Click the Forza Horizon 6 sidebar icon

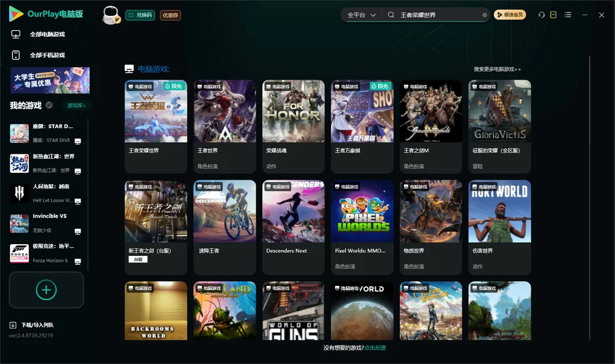pyautogui.click(x=19, y=253)
